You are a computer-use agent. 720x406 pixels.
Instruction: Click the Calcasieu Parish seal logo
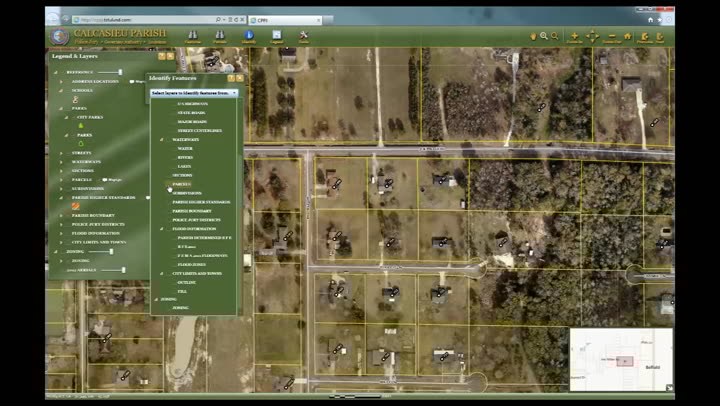[x=60, y=36]
